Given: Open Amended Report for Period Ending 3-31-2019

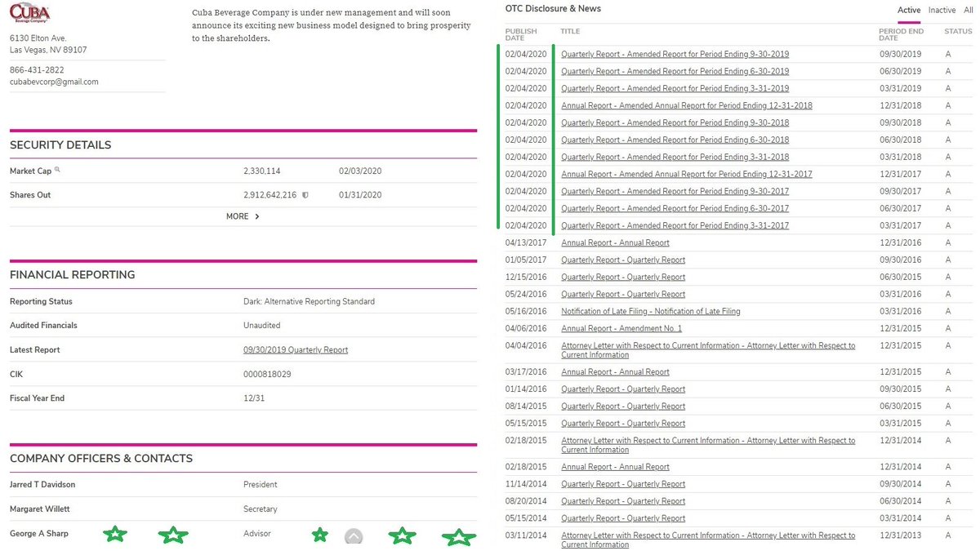Looking at the screenshot, I should tap(675, 88).
